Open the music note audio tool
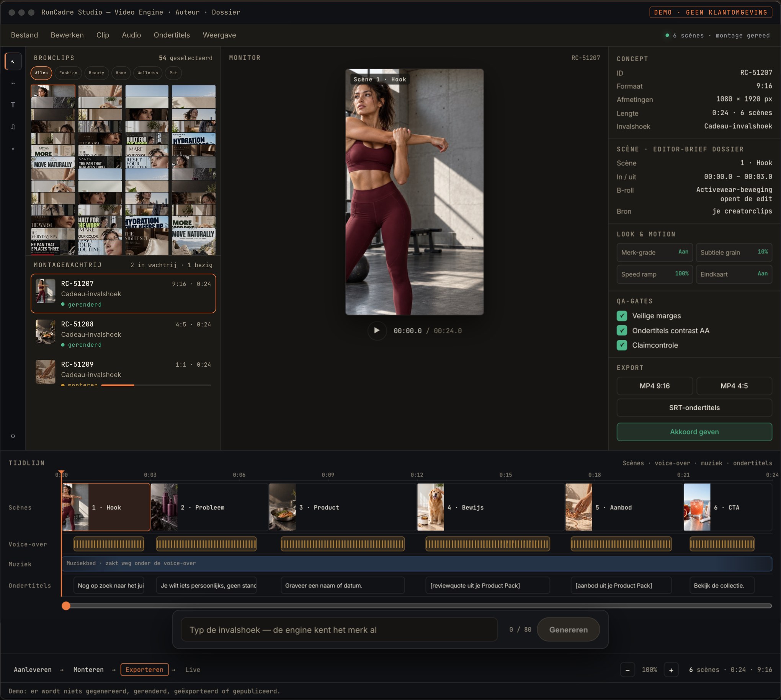The image size is (781, 700). tap(13, 127)
